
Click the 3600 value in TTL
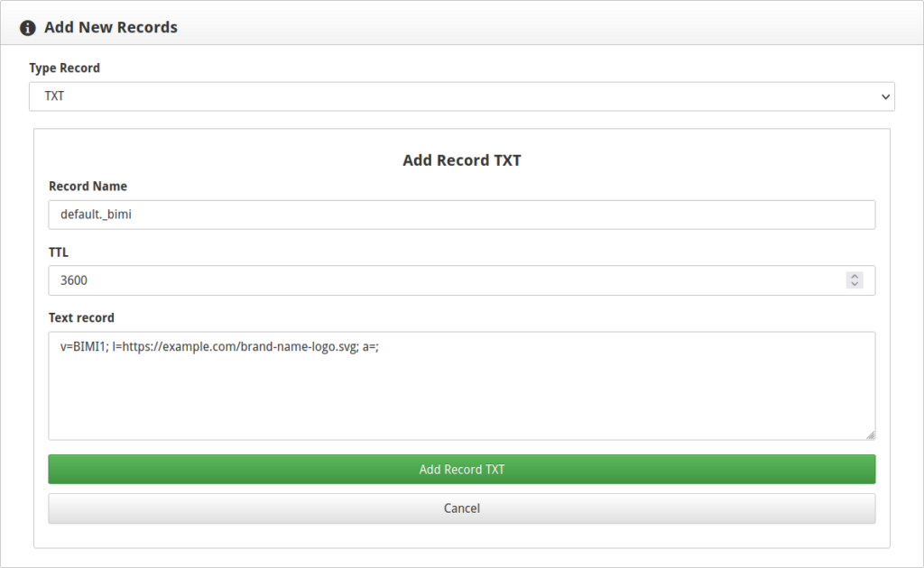74,280
